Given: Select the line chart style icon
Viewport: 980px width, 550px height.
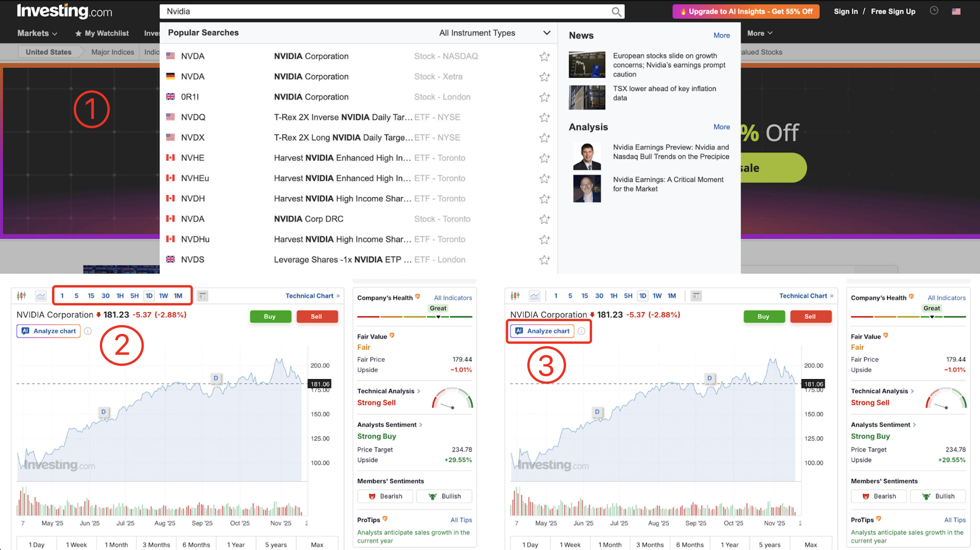Looking at the screenshot, I should pyautogui.click(x=41, y=296).
